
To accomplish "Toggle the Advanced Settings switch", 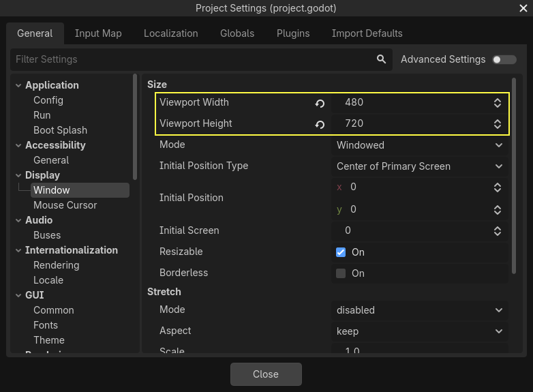I will [504, 59].
